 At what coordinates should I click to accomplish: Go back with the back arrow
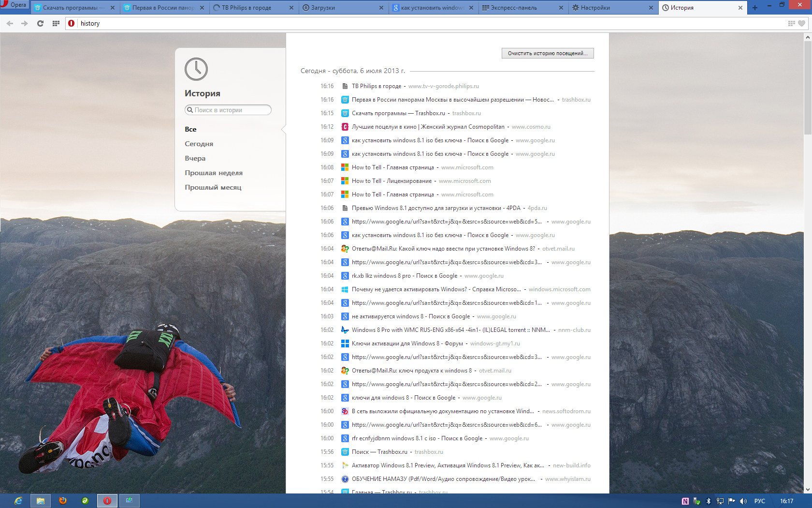(x=10, y=23)
